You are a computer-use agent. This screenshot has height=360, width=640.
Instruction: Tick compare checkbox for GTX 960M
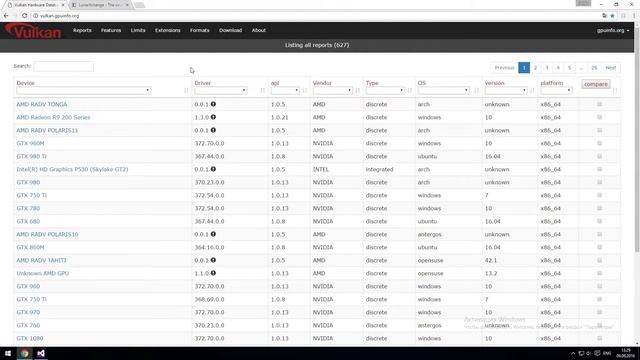coord(600,143)
